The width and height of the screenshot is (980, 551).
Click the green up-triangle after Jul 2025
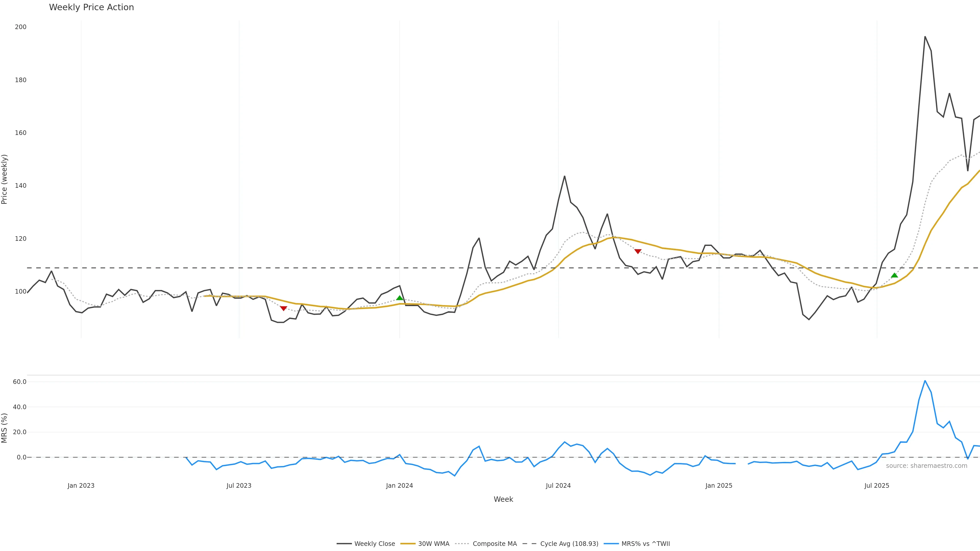(x=895, y=275)
